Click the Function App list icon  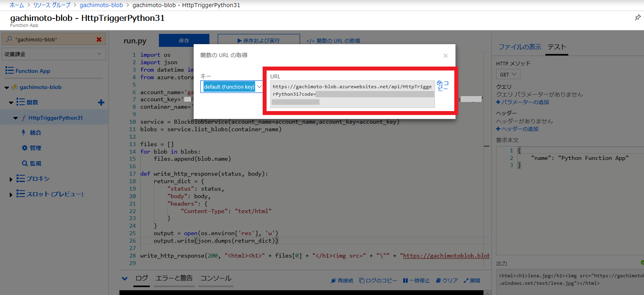click(9, 71)
